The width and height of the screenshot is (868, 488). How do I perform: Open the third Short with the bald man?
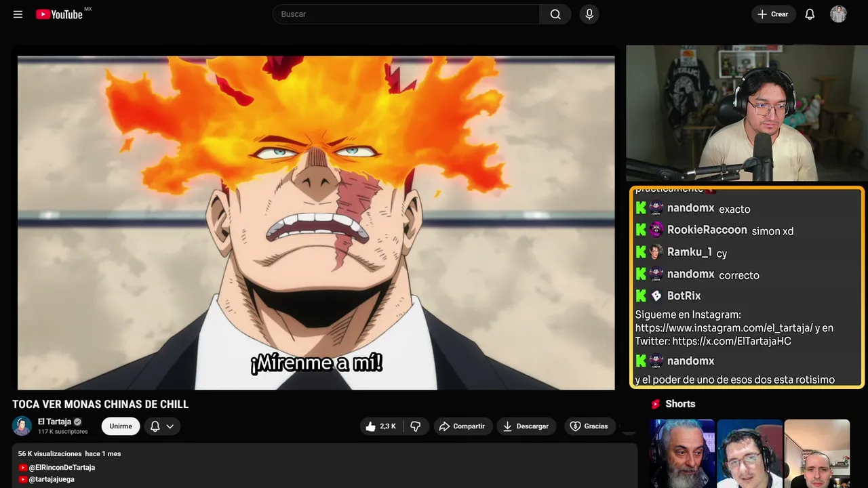click(x=816, y=453)
